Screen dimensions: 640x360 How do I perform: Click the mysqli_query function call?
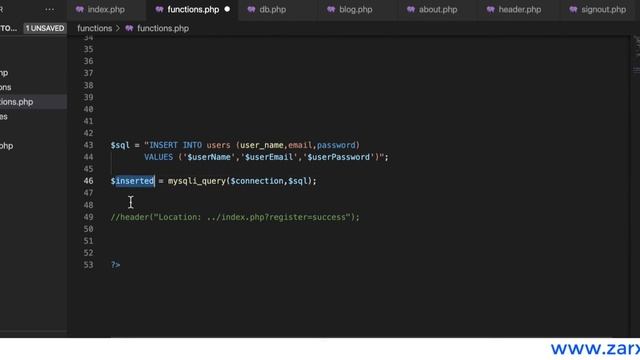click(x=197, y=181)
